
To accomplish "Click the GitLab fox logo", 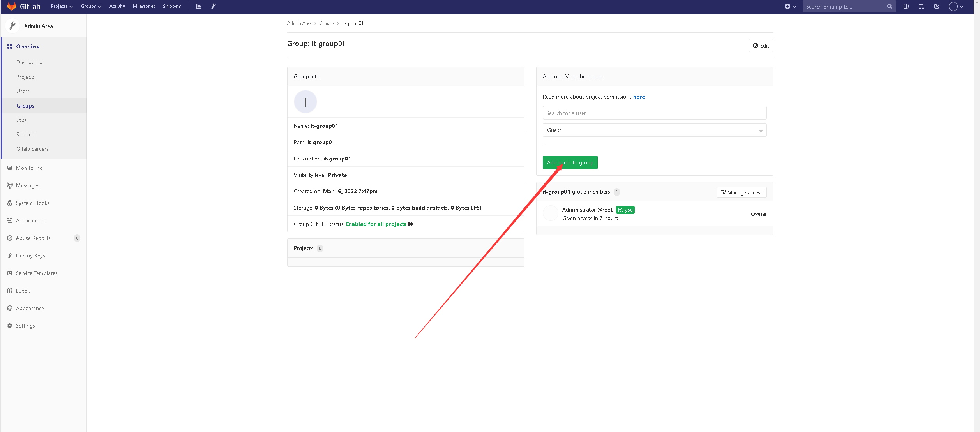I will coord(12,6).
